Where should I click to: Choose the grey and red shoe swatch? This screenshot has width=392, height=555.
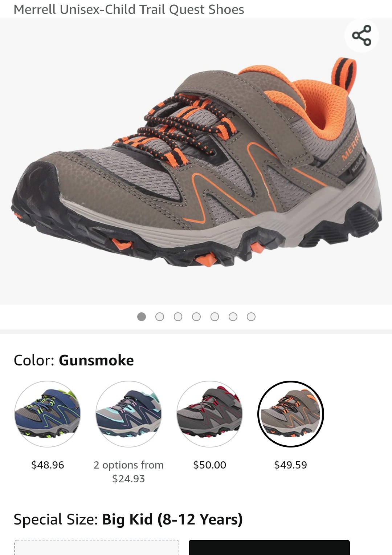[x=209, y=414]
